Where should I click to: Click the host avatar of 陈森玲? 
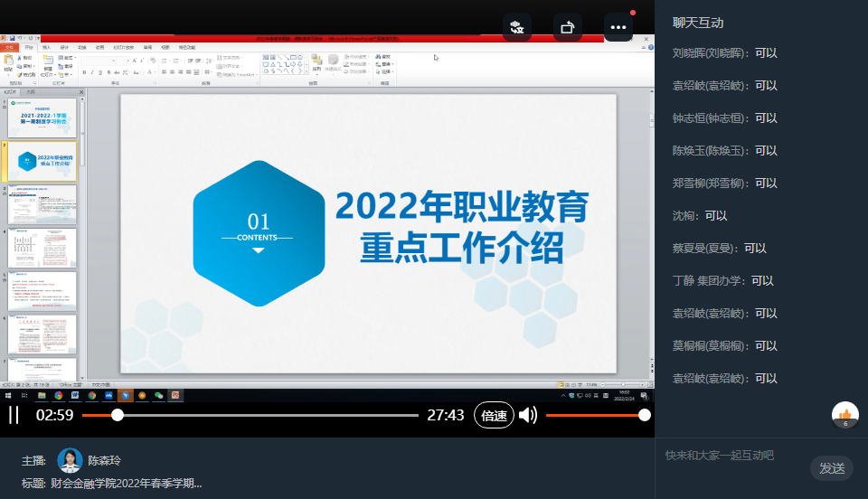71,460
